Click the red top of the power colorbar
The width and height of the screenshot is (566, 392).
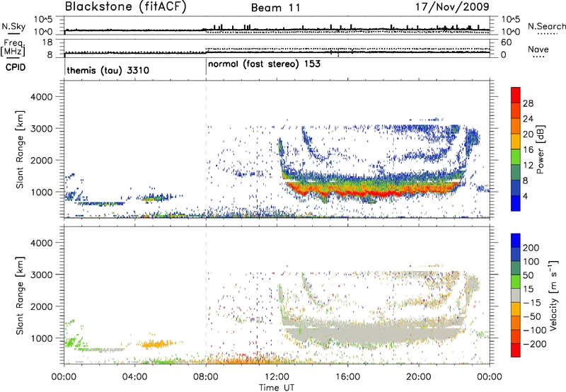tap(516, 95)
